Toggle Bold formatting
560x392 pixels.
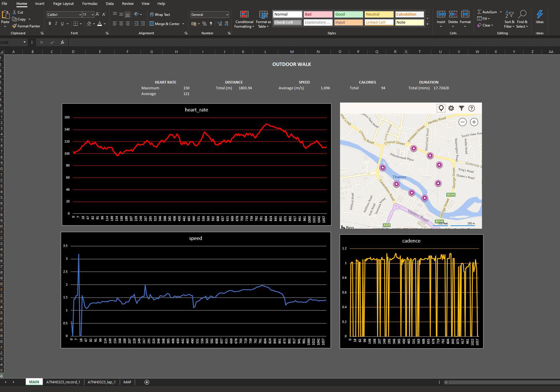50,24
